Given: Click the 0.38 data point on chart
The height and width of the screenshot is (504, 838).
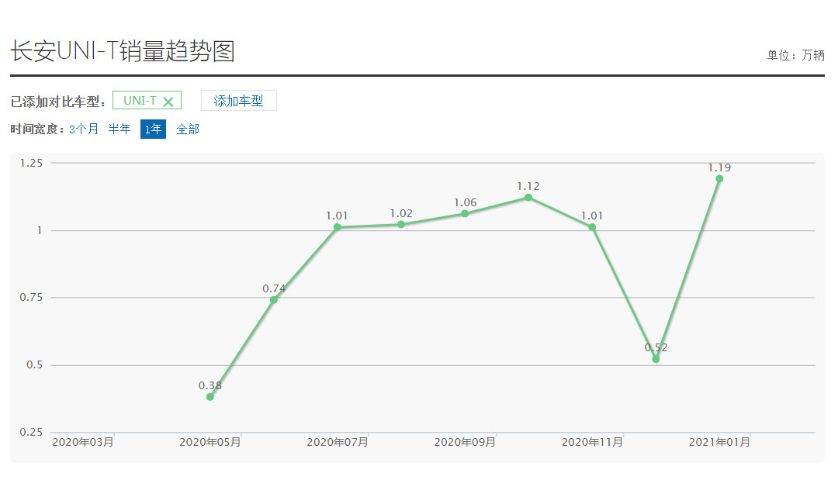Looking at the screenshot, I should [210, 397].
